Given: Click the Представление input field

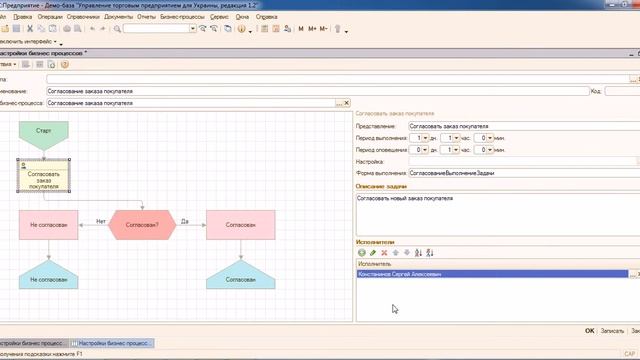Looking at the screenshot, I should tap(524, 127).
